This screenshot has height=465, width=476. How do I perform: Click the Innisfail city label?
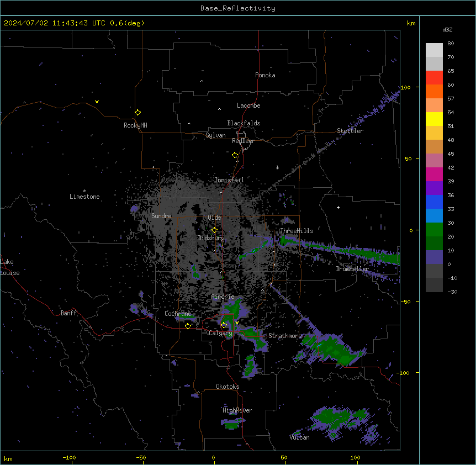pos(229,180)
